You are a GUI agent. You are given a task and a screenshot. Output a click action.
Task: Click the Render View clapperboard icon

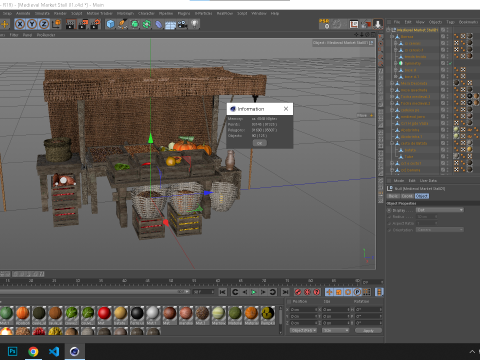(x=70, y=24)
